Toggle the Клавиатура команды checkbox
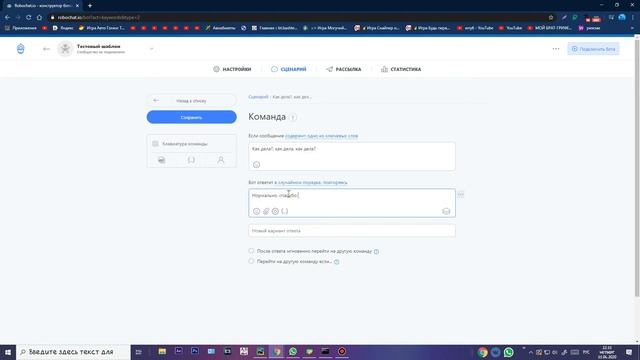Screen dimensions: 640x360 pos(155,144)
